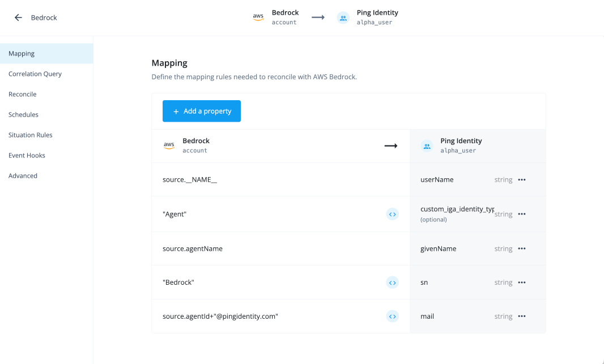Click the Add a property button
604x364 pixels.
pos(202,111)
